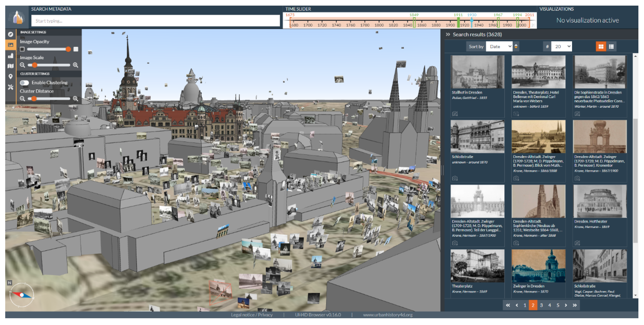Go to last results page
The height and width of the screenshot is (325, 644).
[575, 305]
